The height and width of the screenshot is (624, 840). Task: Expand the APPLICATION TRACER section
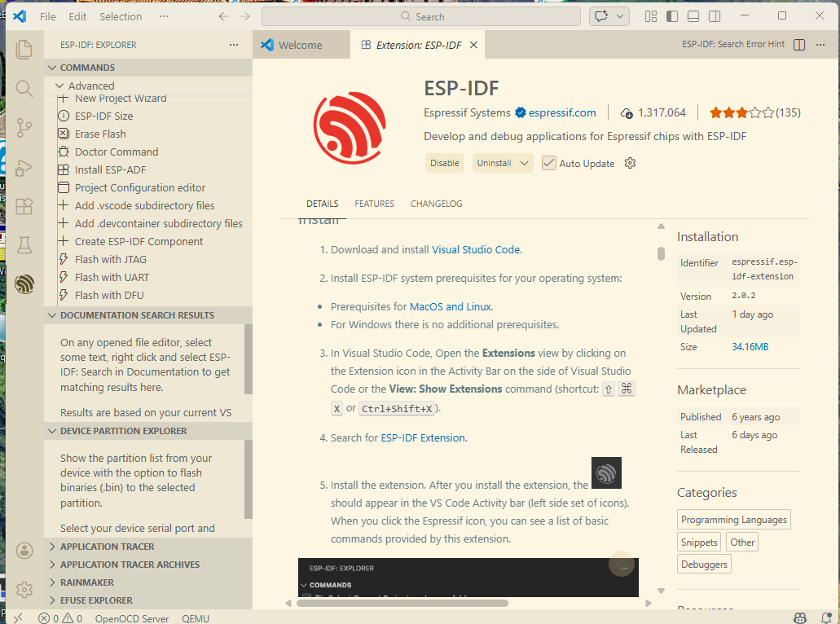[147, 547]
